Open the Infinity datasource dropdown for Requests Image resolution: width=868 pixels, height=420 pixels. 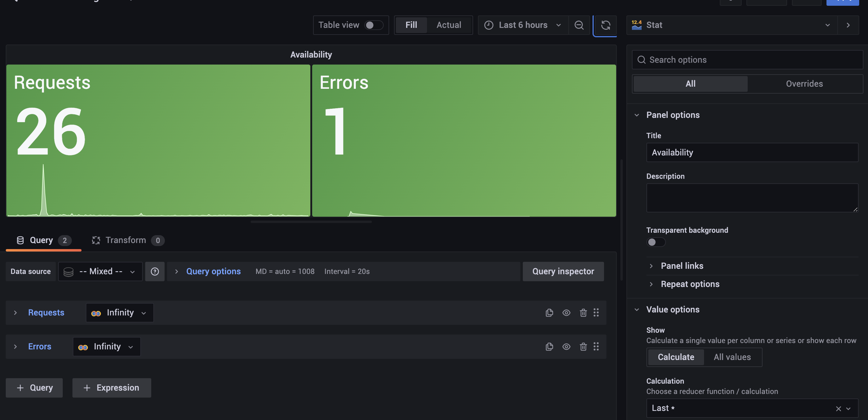120,312
